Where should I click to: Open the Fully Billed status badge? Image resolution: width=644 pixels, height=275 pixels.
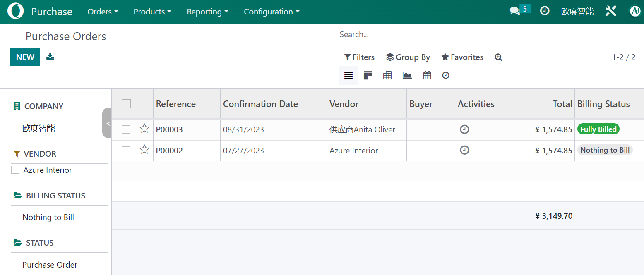(598, 129)
